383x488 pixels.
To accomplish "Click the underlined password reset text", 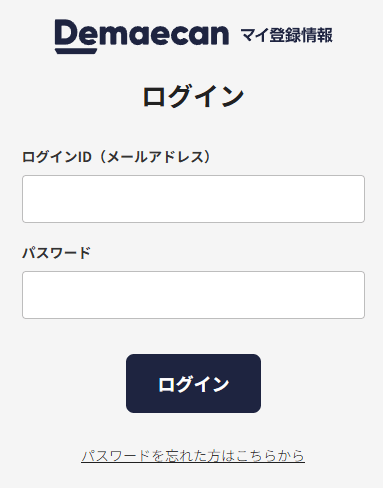I will click(193, 456).
